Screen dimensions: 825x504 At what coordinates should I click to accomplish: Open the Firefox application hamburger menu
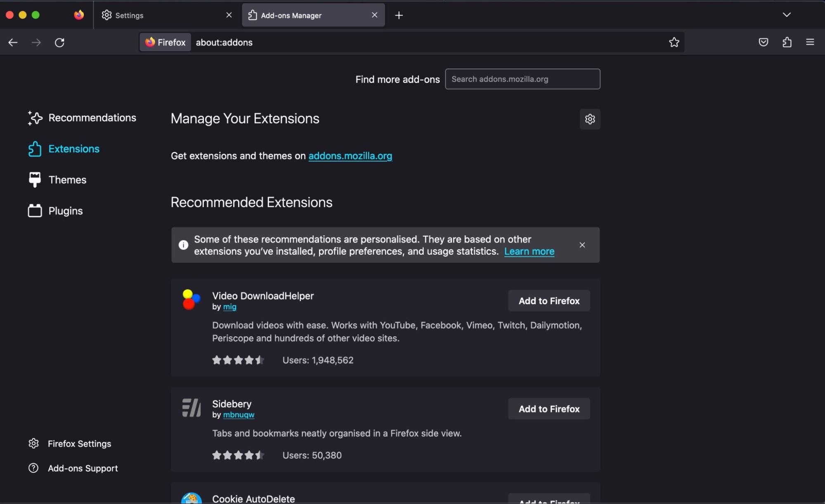810,42
